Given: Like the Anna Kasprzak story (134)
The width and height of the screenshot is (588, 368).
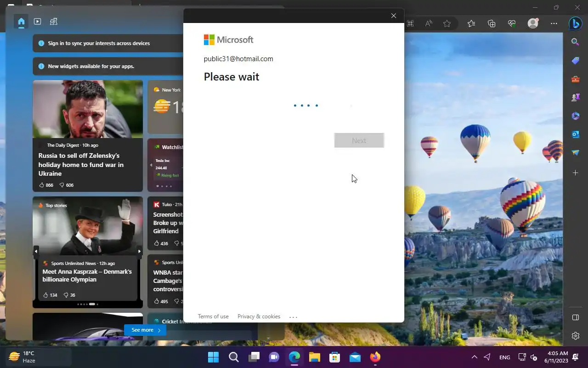Looking at the screenshot, I should pyautogui.click(x=50, y=295).
